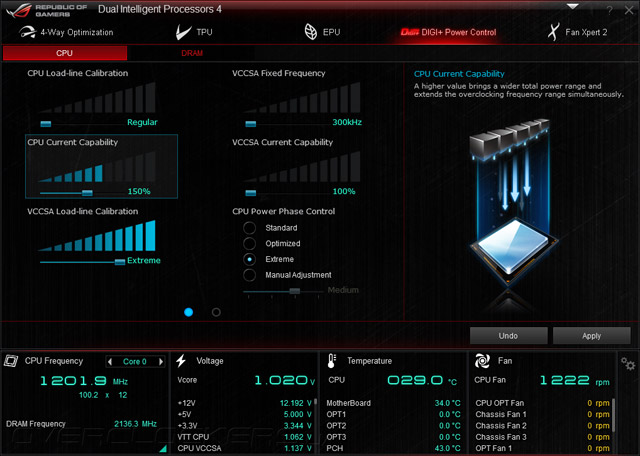Close the Dual Intelligent Processors window
Viewport: 640px width, 456px height.
click(629, 11)
